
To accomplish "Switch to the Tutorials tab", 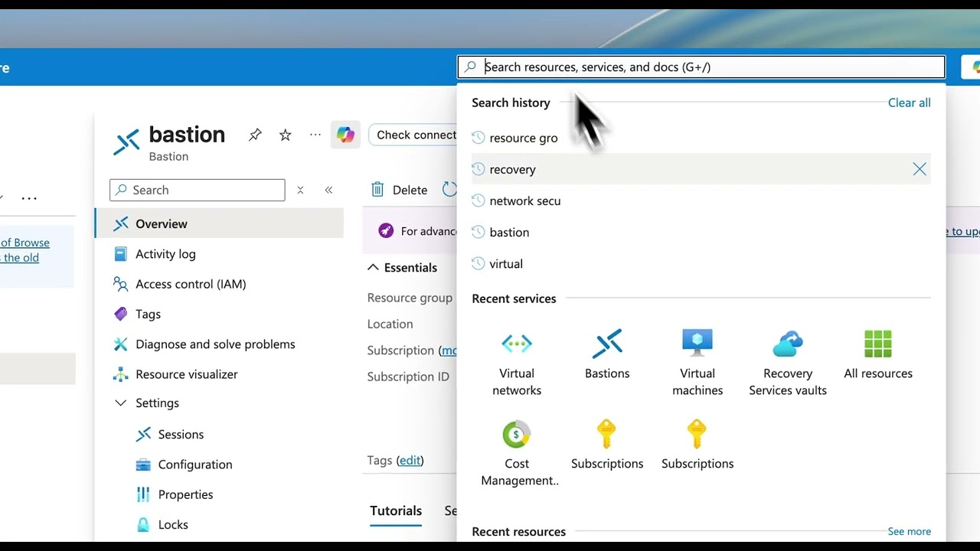I will [396, 510].
